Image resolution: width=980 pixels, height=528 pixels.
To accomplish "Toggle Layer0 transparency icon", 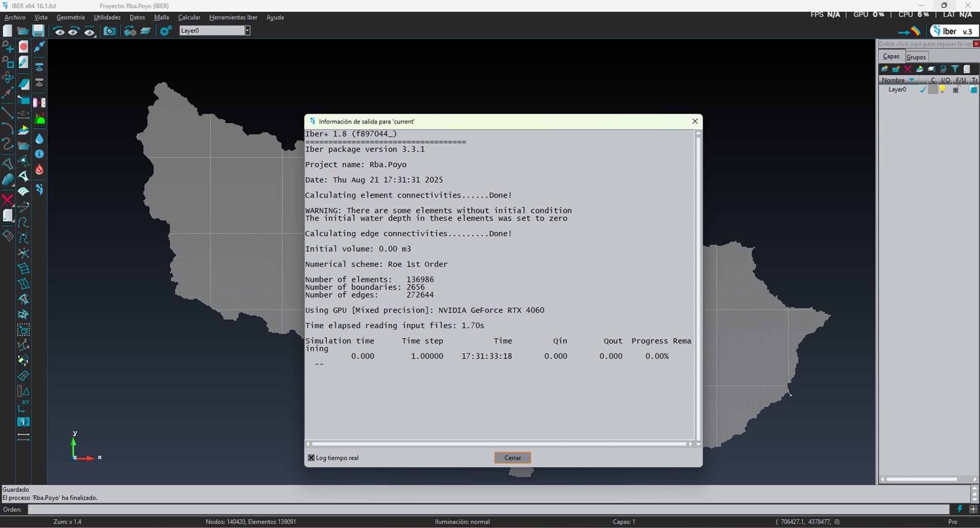I will [x=973, y=89].
